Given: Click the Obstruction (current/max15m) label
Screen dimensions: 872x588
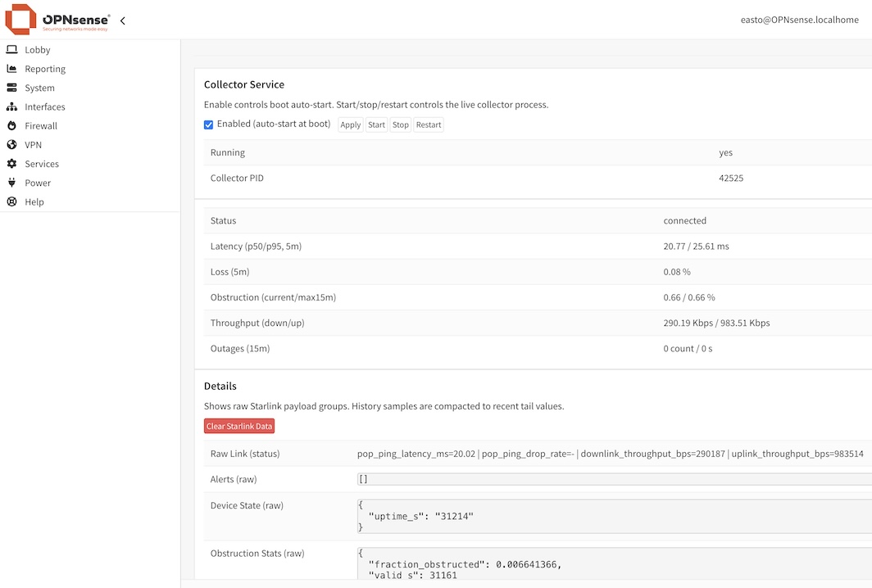Looking at the screenshot, I should click(x=273, y=296).
